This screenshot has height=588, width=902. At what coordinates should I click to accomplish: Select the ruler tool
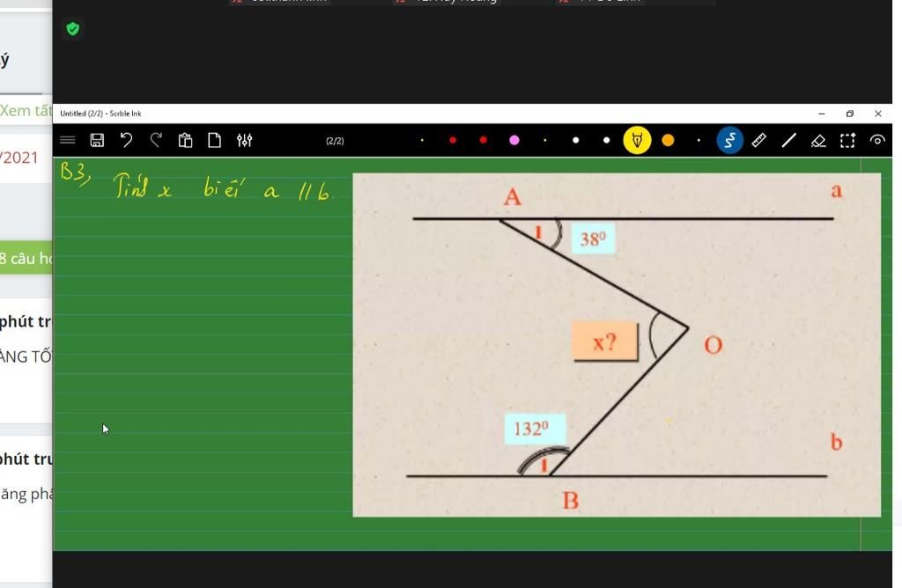tap(758, 140)
